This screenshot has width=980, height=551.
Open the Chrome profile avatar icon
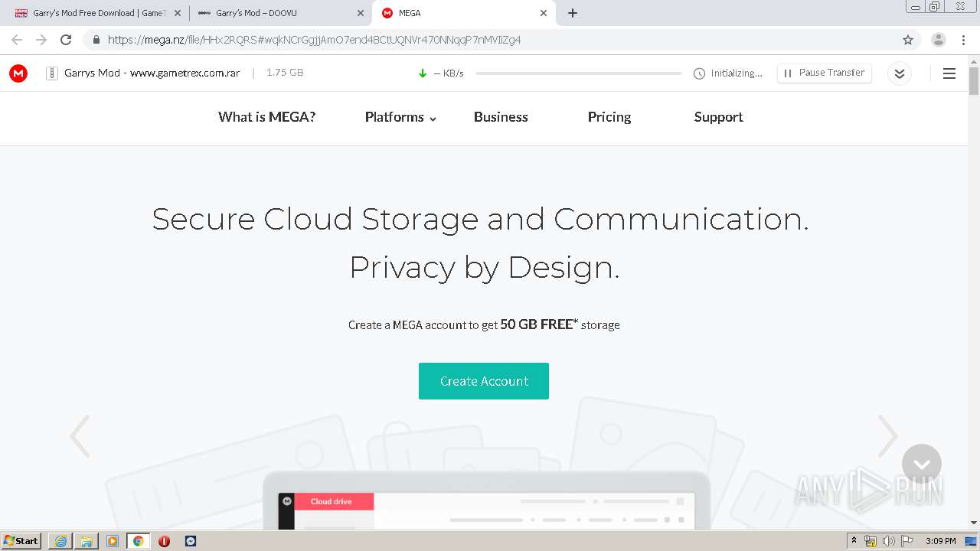pyautogui.click(x=939, y=40)
